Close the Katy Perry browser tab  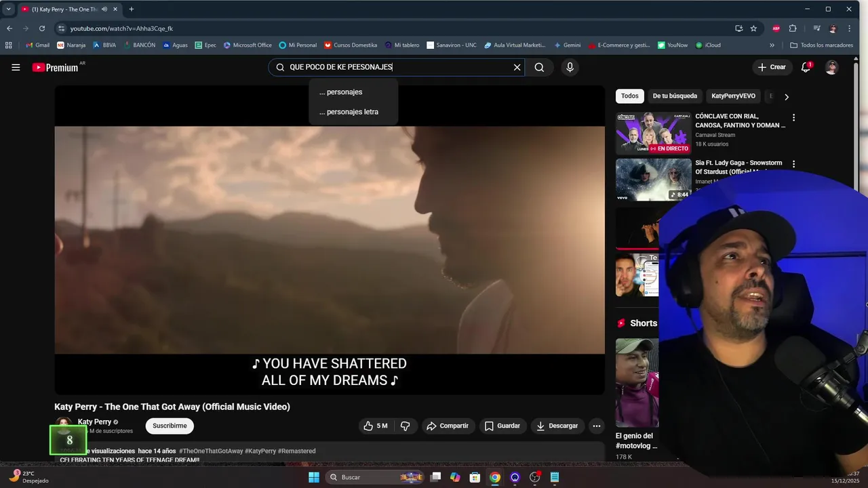click(x=115, y=9)
